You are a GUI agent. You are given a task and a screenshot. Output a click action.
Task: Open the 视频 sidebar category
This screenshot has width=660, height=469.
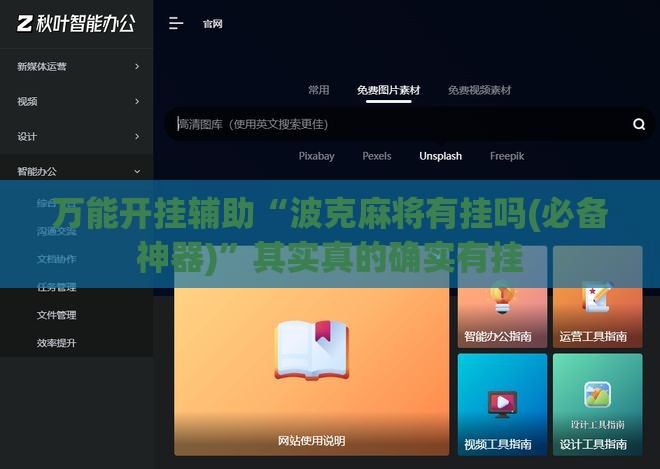point(27,101)
